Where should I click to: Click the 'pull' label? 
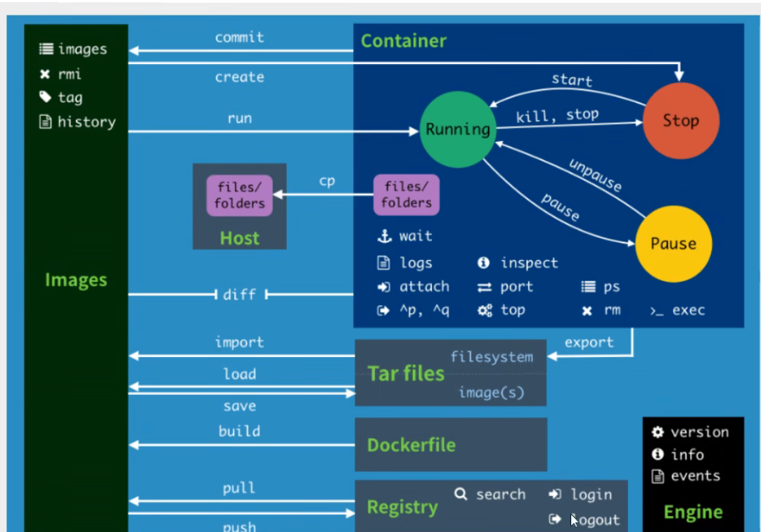(x=239, y=488)
